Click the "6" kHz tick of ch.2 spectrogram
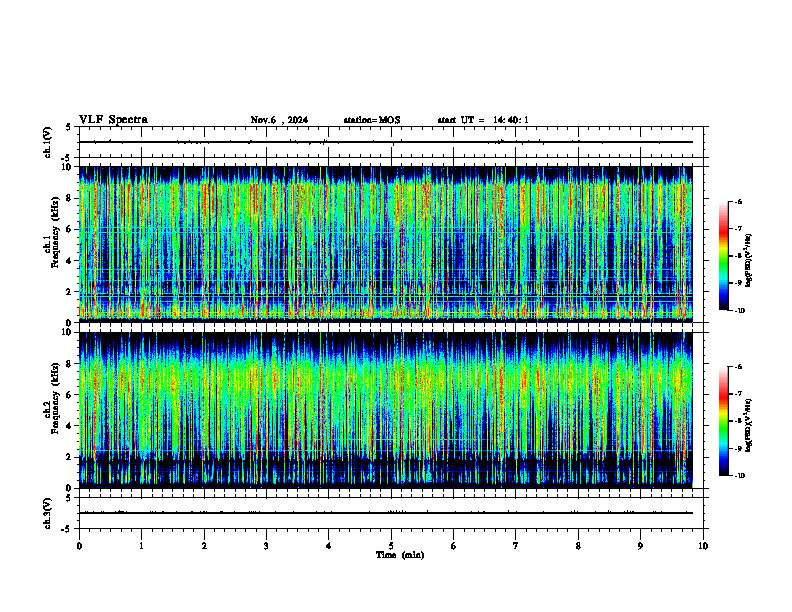Viewport: 792px width, 612px height. pos(69,395)
